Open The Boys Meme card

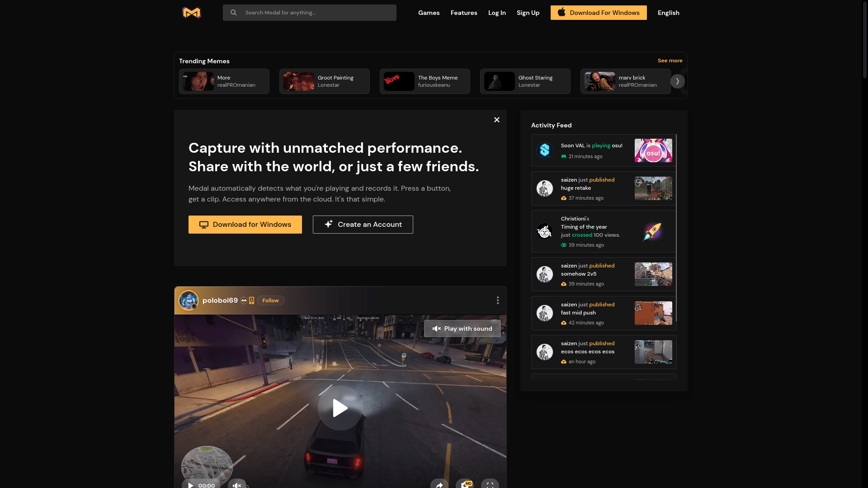point(425,81)
